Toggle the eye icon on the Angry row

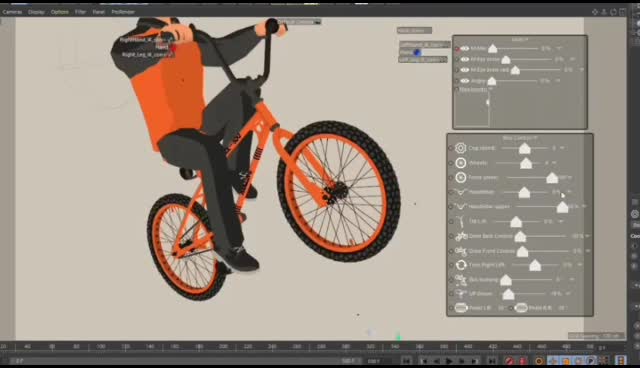click(x=464, y=81)
